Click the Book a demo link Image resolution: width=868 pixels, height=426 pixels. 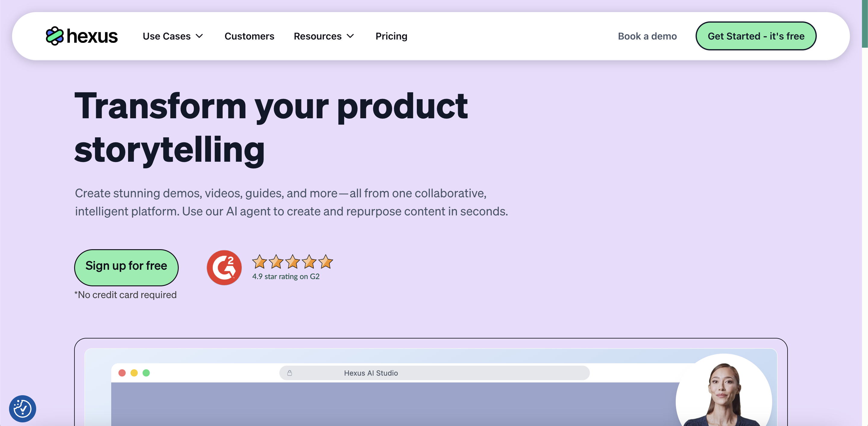tap(647, 36)
